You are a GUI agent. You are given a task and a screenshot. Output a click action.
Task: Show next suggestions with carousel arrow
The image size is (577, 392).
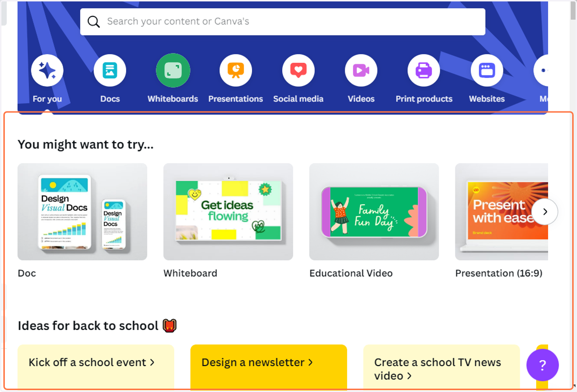click(x=545, y=211)
